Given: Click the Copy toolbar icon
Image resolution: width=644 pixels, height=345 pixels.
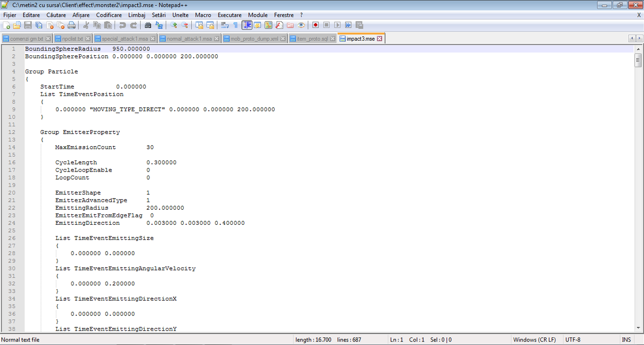Looking at the screenshot, I should (97, 25).
